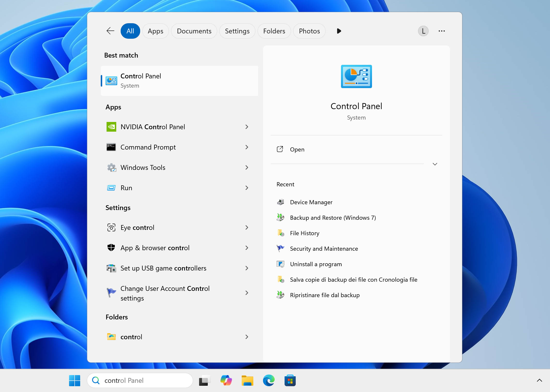Switch to the Documents filter tab
Viewport: 550px width, 392px height.
[194, 31]
